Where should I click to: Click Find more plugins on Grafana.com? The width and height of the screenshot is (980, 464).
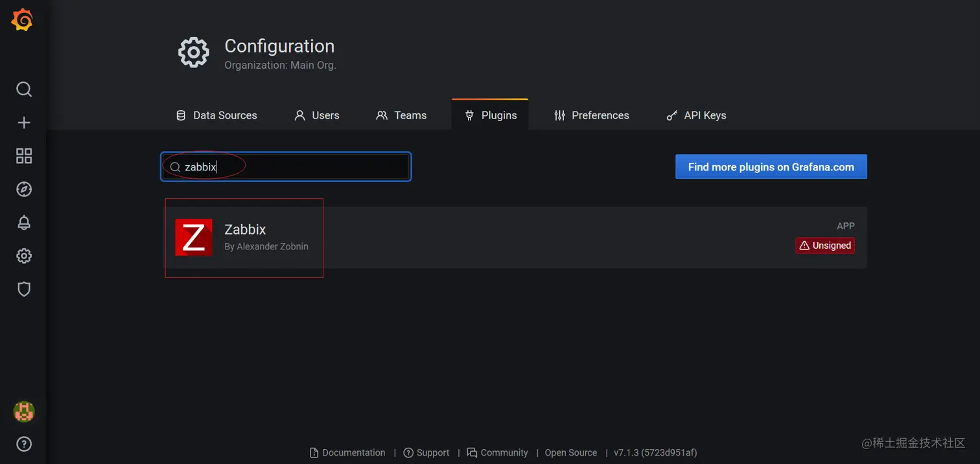[x=771, y=167]
